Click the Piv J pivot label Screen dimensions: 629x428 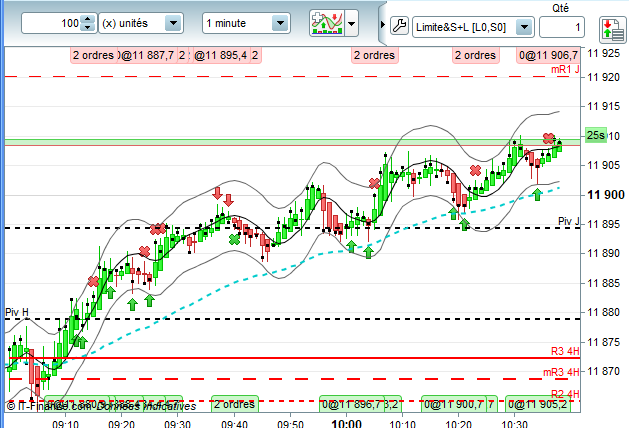pos(569,221)
